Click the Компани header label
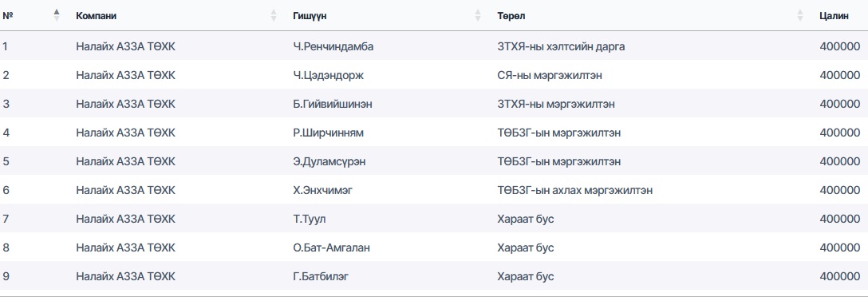Screen dimensions: 868x297 pyautogui.click(x=97, y=16)
